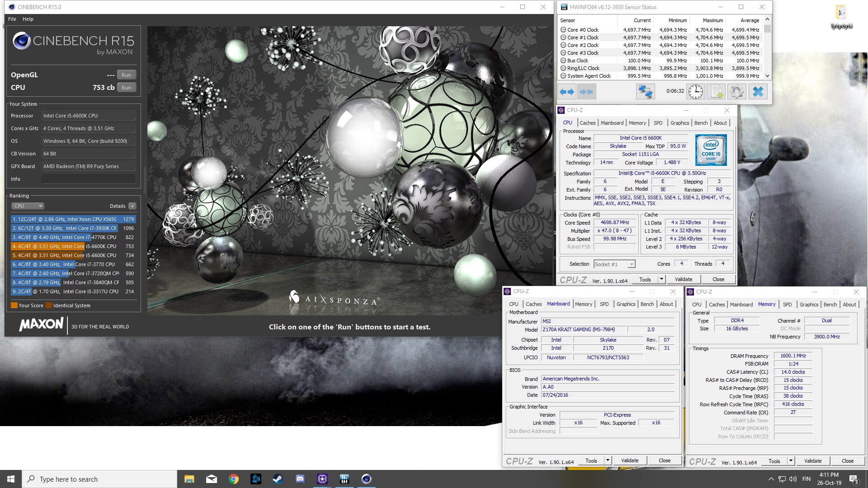Open Mail app from taskbar
This screenshot has width=868, height=488.
(211, 479)
